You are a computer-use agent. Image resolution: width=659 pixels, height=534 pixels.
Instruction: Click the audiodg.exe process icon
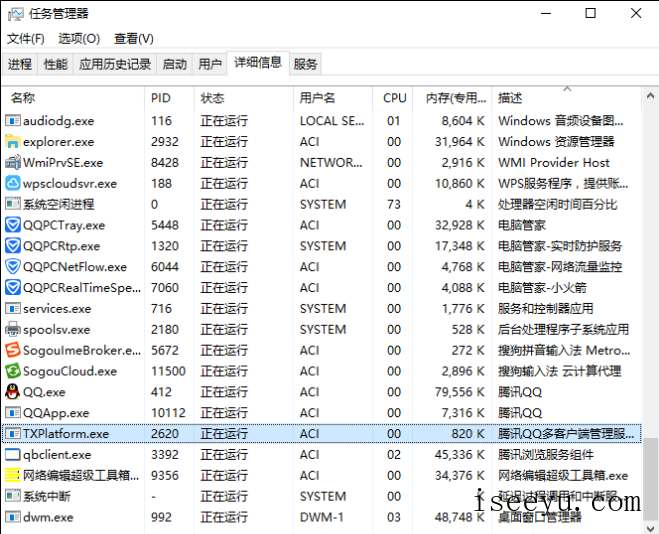[x=13, y=121]
